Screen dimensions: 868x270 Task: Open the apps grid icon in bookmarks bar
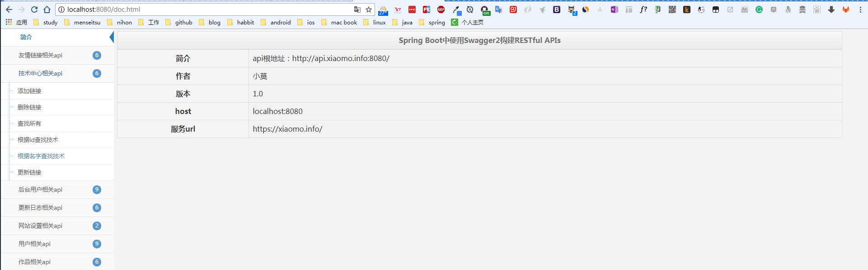pos(9,22)
